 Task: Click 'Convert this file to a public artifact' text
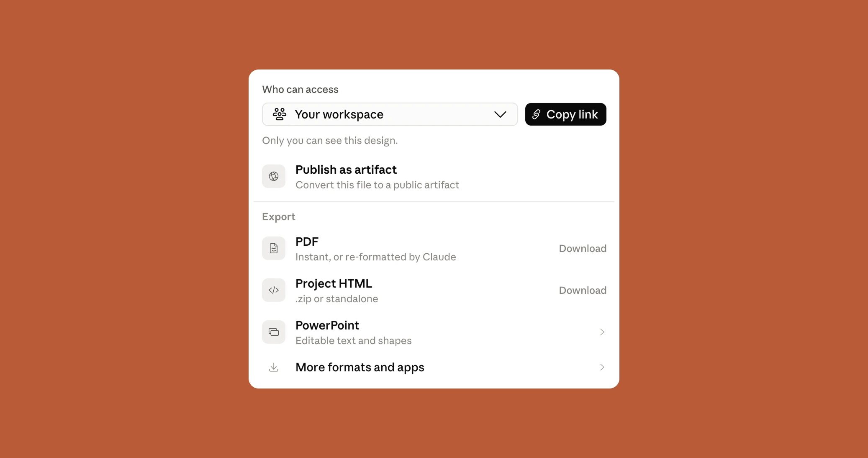click(377, 185)
